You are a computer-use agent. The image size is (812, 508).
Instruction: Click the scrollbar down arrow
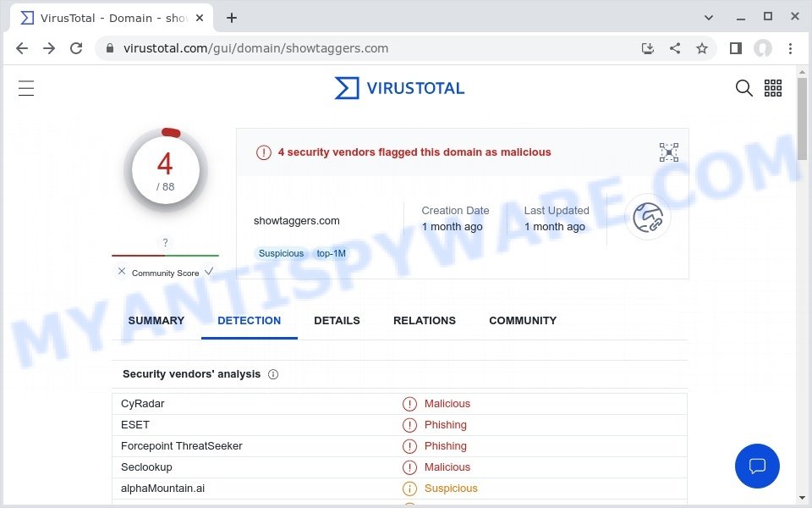[802, 498]
